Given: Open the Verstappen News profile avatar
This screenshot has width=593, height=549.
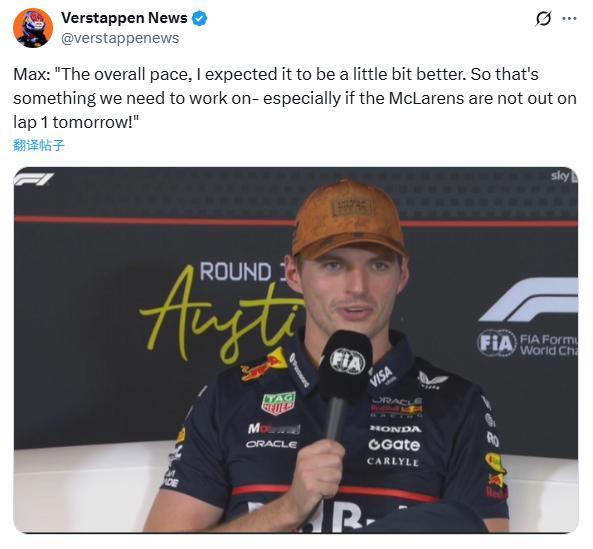Looking at the screenshot, I should [33, 28].
